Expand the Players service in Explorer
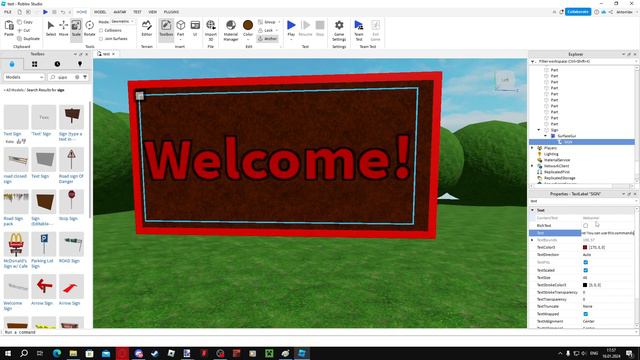 532,148
